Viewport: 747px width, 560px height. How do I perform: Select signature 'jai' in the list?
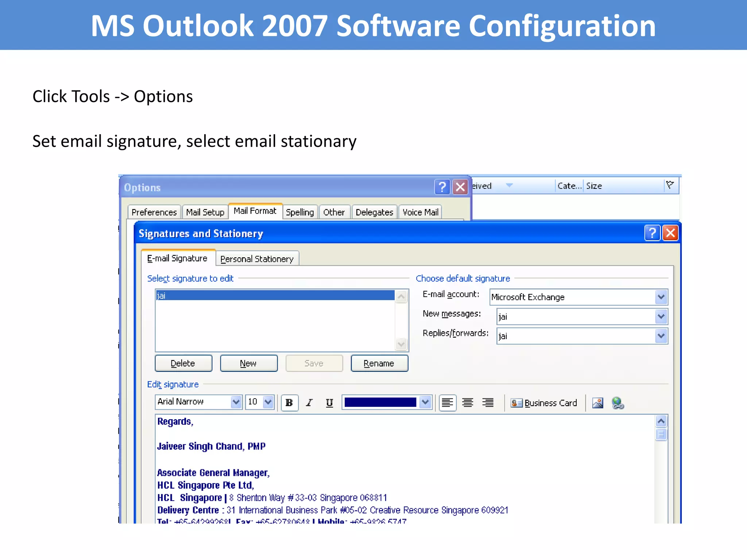pos(275,295)
